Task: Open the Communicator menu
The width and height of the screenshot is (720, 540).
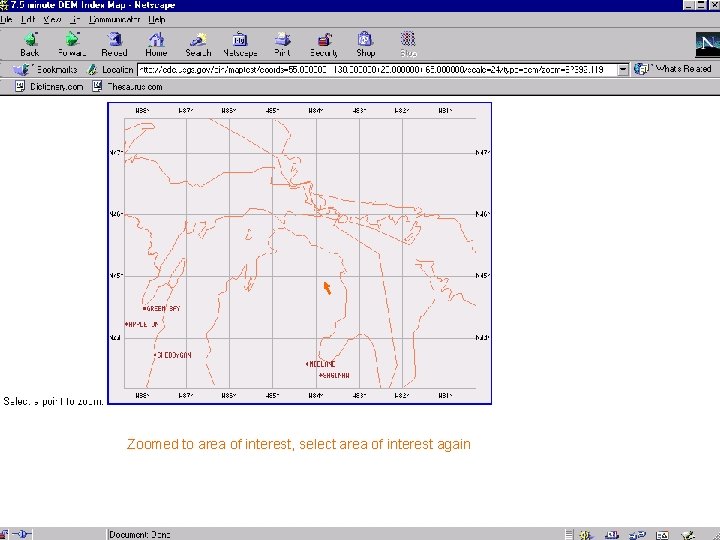Action: click(114, 20)
